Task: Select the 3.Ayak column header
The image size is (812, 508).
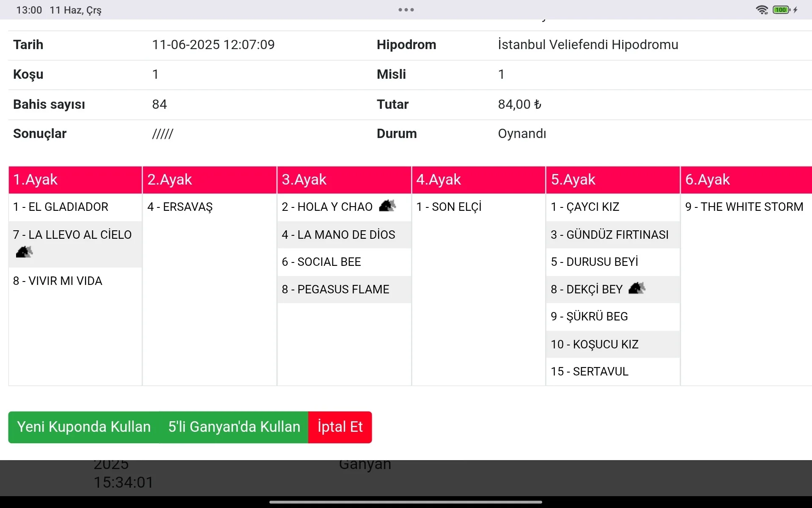Action: (344, 179)
